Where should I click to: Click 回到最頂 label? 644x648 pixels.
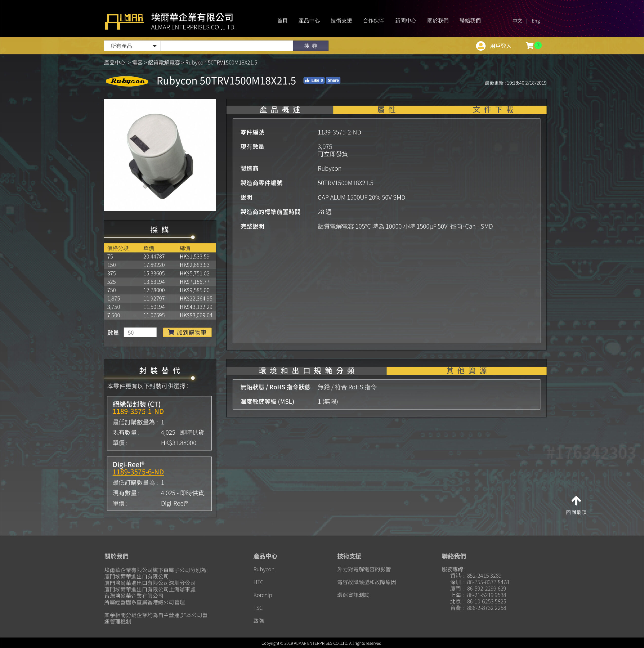coord(576,513)
